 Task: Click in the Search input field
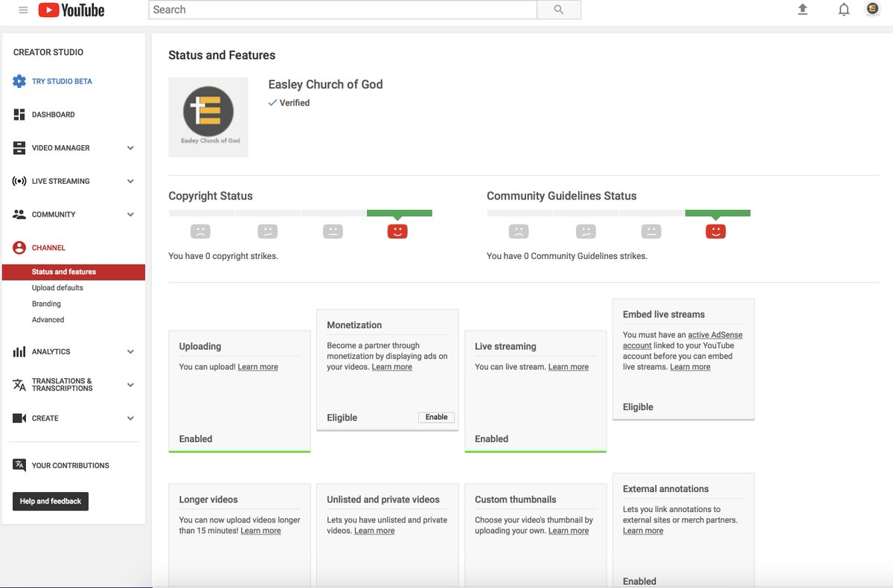(343, 10)
